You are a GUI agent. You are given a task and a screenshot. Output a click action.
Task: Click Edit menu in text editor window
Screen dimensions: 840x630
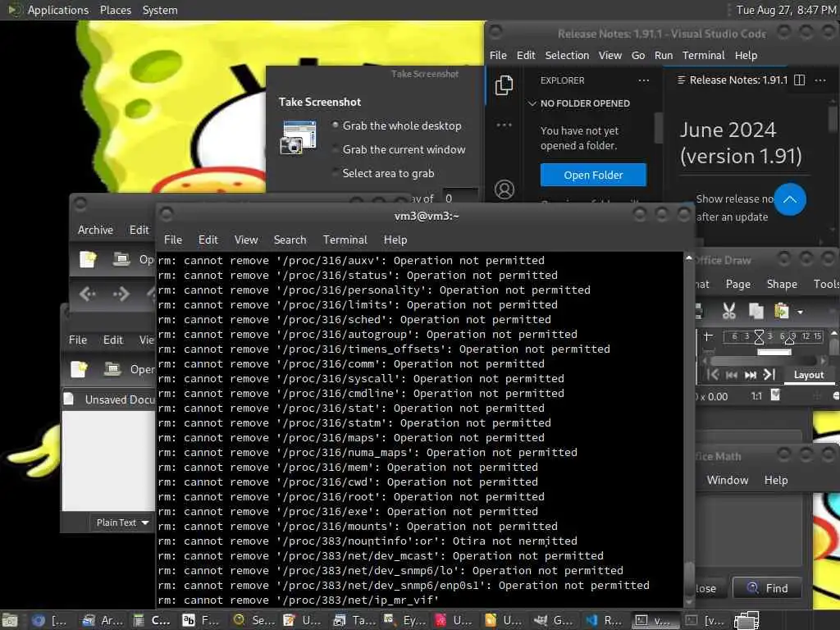click(113, 340)
